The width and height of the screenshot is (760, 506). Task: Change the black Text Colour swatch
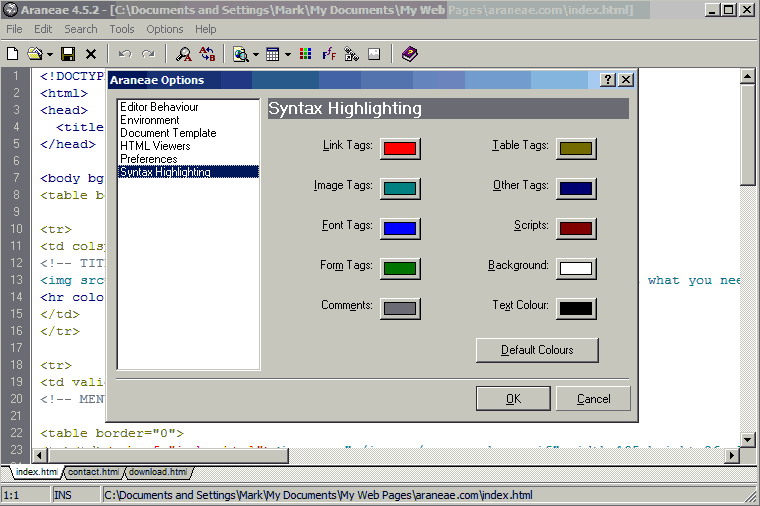tap(576, 309)
